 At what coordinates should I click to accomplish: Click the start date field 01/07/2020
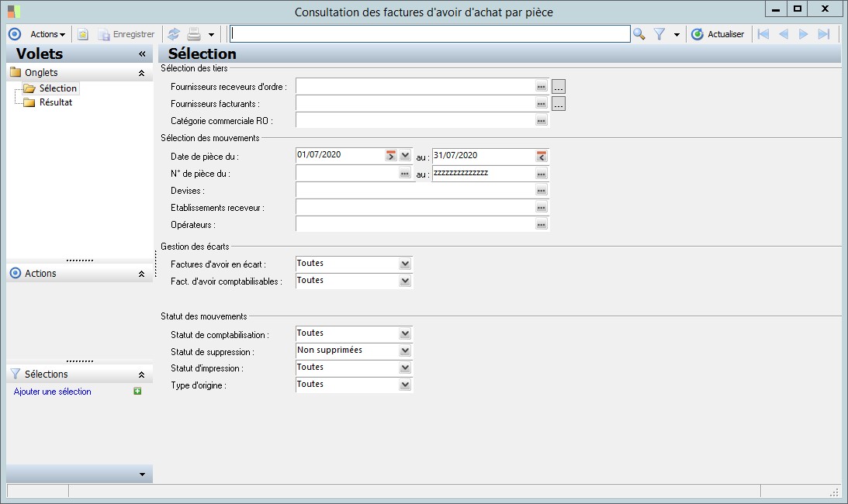pyautogui.click(x=340, y=156)
